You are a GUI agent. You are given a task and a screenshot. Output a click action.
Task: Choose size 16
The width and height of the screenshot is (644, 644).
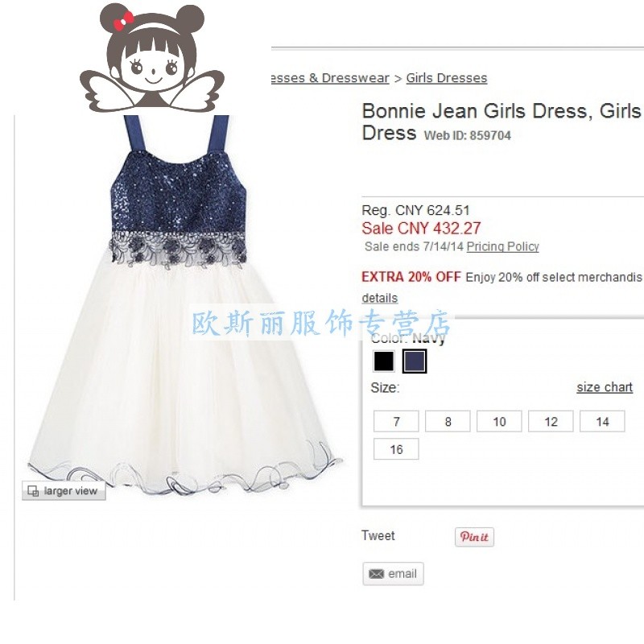point(396,449)
